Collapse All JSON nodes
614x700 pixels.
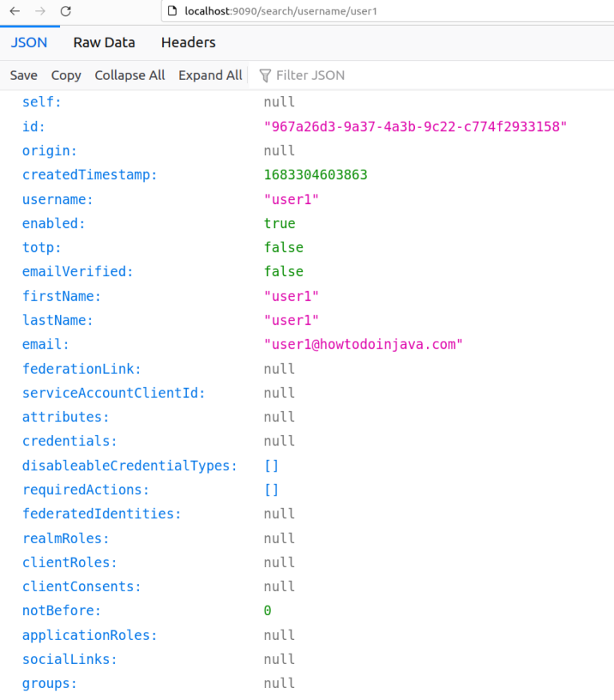[x=130, y=75]
